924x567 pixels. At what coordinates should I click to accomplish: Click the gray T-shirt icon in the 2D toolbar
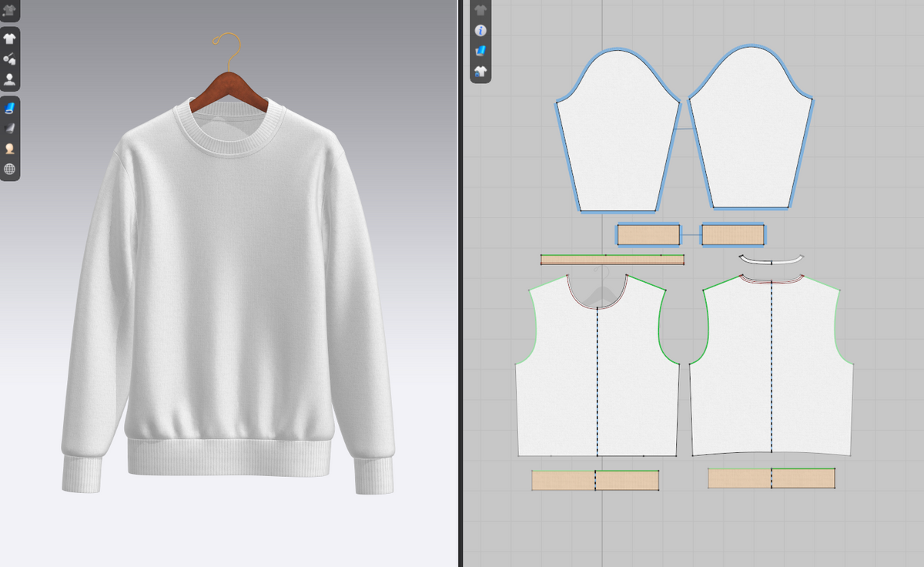480,10
